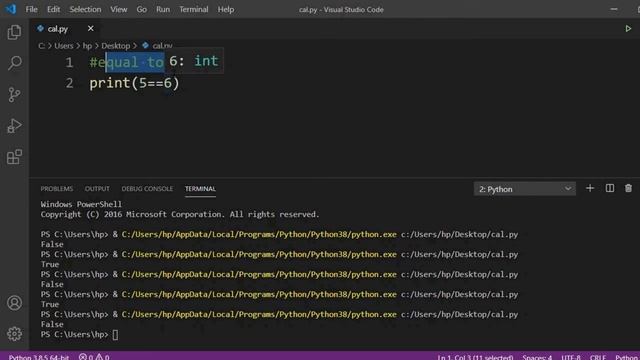Open the Extensions view

click(x=14, y=157)
